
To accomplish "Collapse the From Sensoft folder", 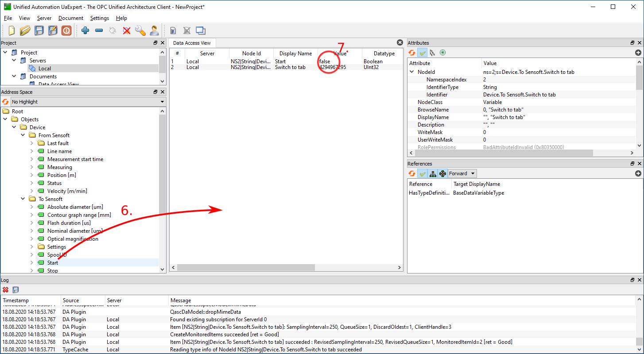I will click(23, 135).
